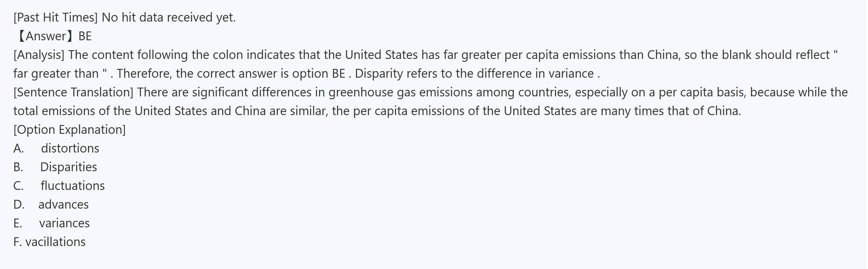Select option B Disparities
868x269 pixels.
click(69, 167)
